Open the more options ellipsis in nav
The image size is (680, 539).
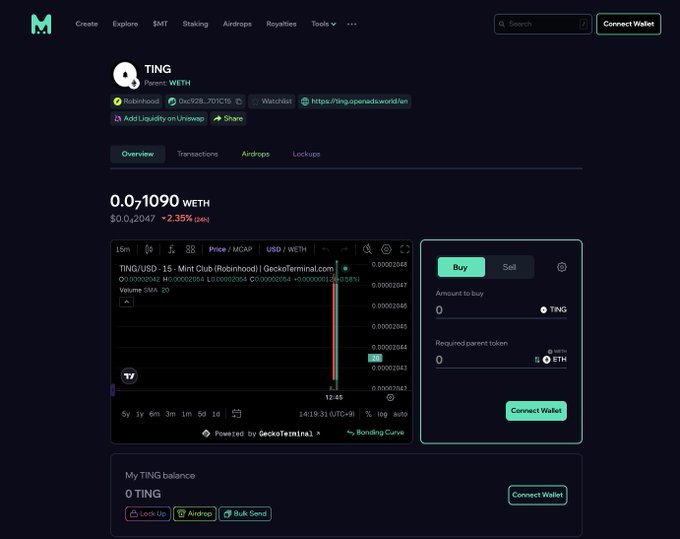tap(352, 24)
